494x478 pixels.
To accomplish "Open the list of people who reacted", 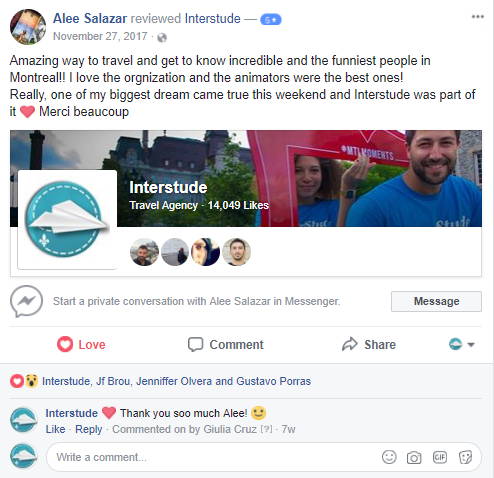I will click(x=176, y=381).
